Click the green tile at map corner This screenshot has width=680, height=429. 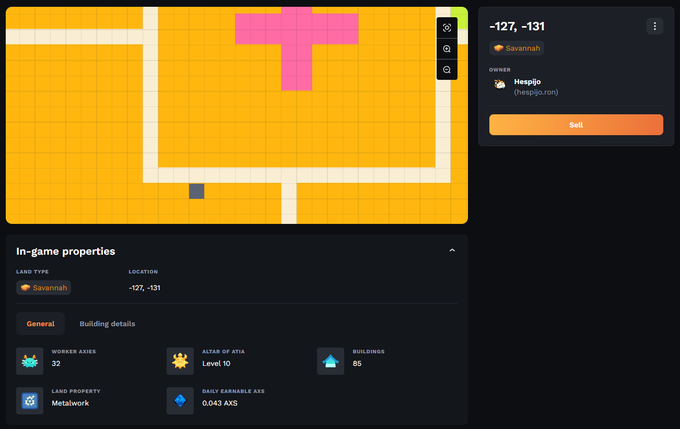pyautogui.click(x=459, y=18)
